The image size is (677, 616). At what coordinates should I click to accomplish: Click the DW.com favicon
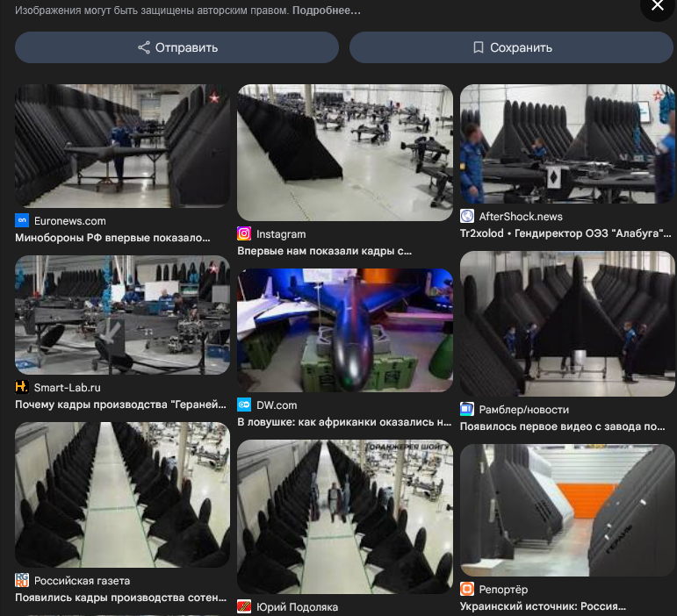[244, 405]
